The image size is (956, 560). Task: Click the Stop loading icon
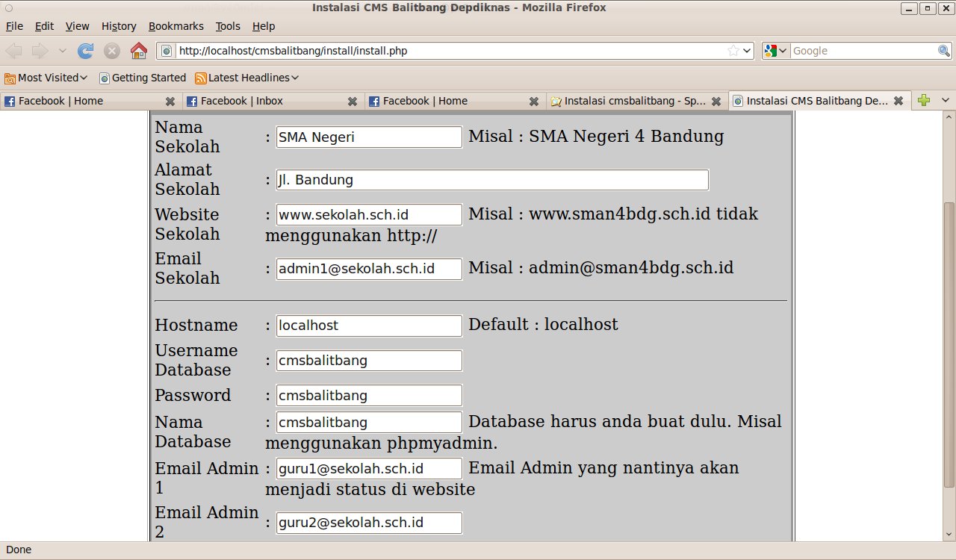(x=112, y=51)
